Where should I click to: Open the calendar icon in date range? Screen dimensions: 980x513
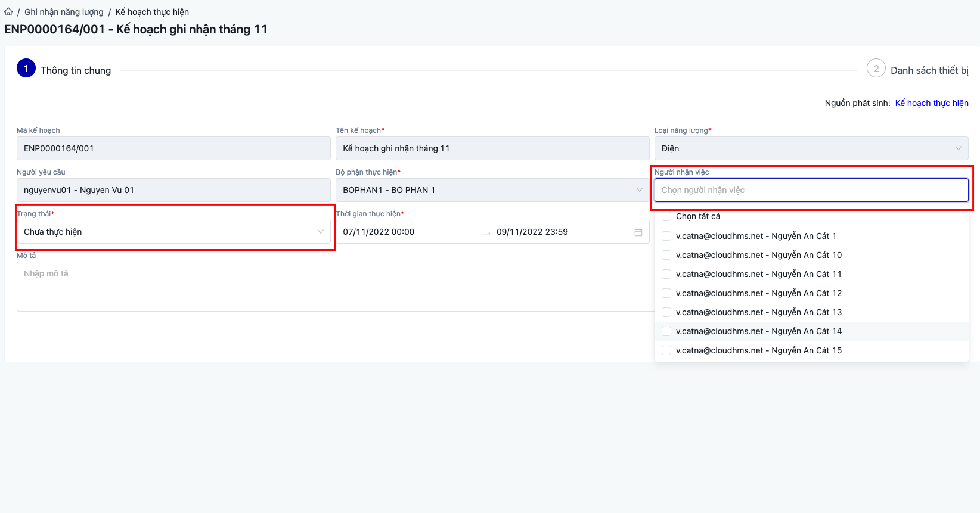[638, 232]
